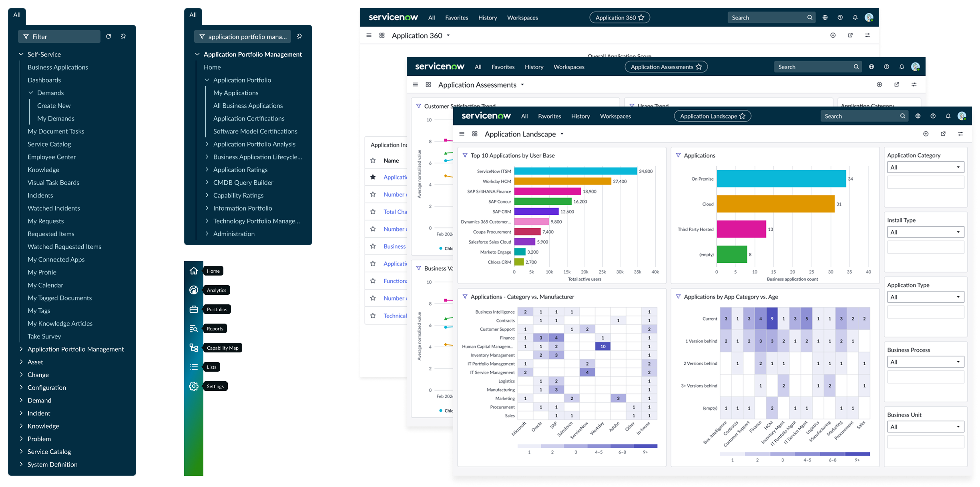Toggle favorite star on Application Landscape pill
This screenshot has width=980, height=487.
point(742,116)
